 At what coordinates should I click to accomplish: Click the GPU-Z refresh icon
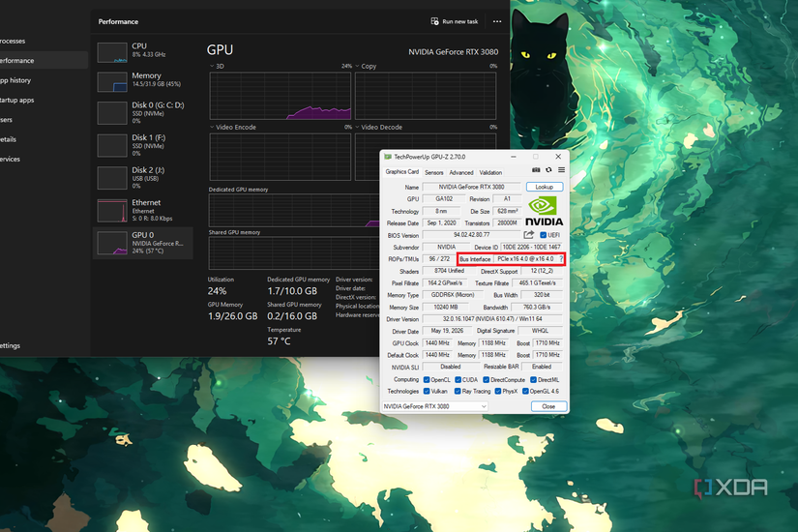pyautogui.click(x=548, y=170)
